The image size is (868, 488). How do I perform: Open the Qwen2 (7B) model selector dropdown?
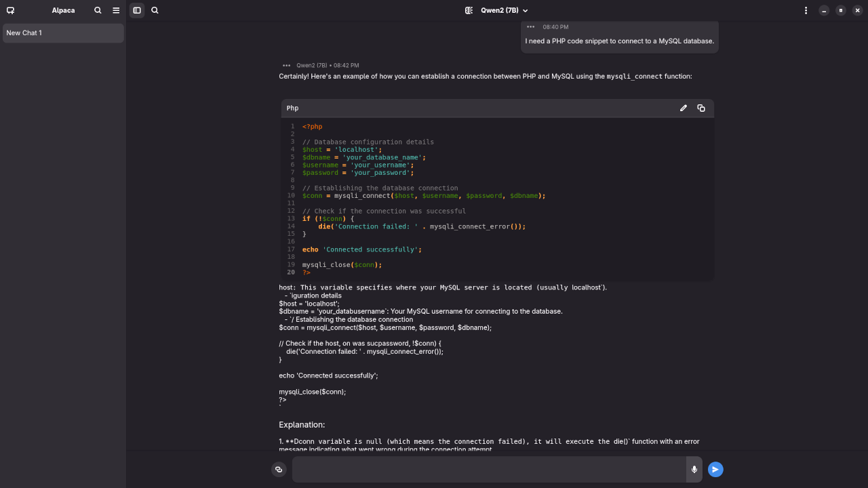coord(504,10)
